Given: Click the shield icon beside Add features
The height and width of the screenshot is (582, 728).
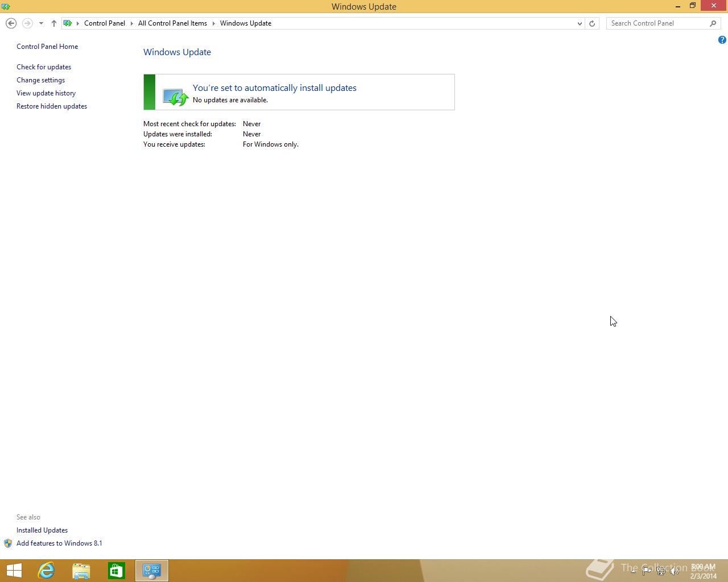Looking at the screenshot, I should (8, 543).
